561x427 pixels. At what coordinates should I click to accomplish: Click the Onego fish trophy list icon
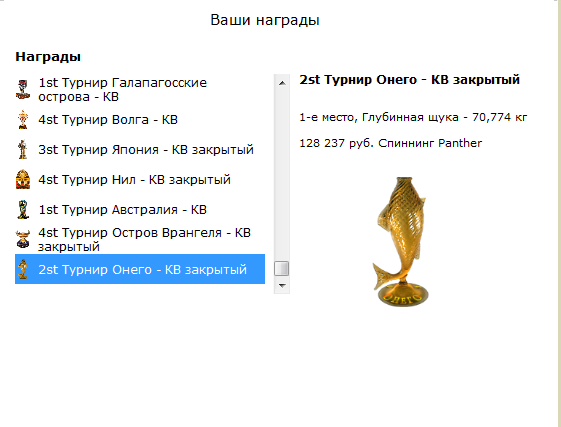tap(23, 269)
